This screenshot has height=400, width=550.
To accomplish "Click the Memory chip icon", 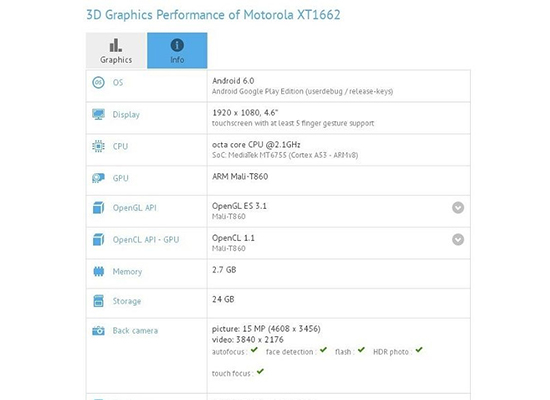I will click(99, 271).
